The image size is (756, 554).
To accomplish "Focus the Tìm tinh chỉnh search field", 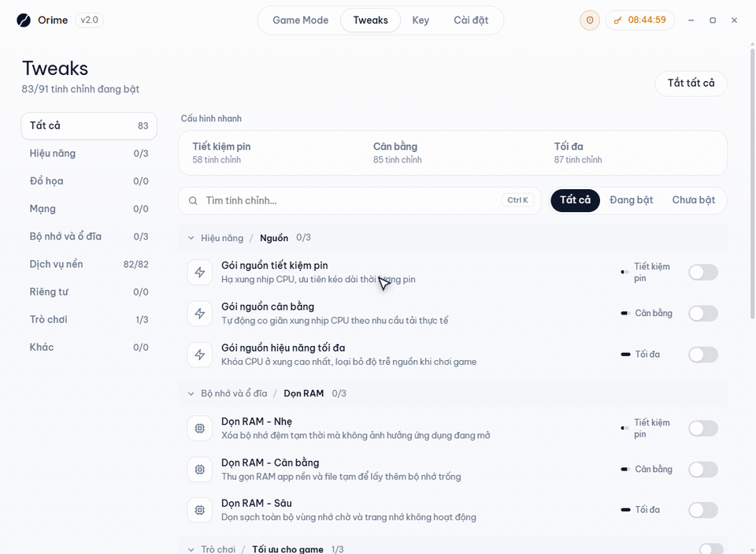I will pyautogui.click(x=360, y=201).
